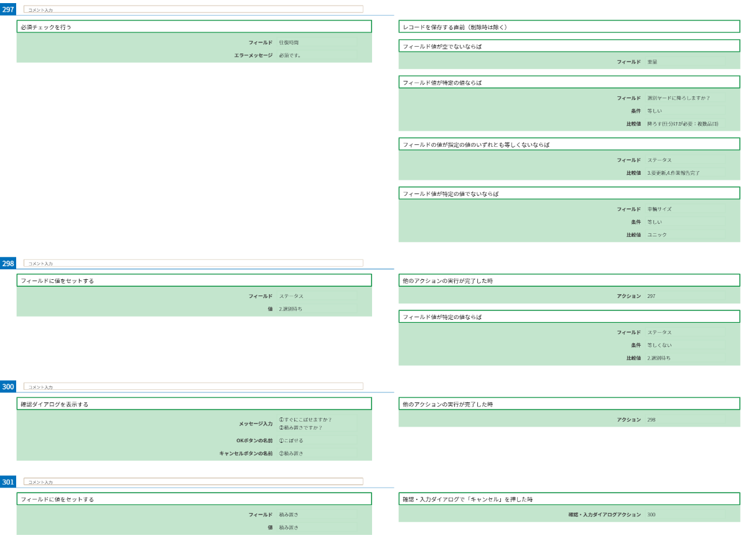The height and width of the screenshot is (543, 756).
Task: Click the action number 300 badge
Action: [x=8, y=387]
